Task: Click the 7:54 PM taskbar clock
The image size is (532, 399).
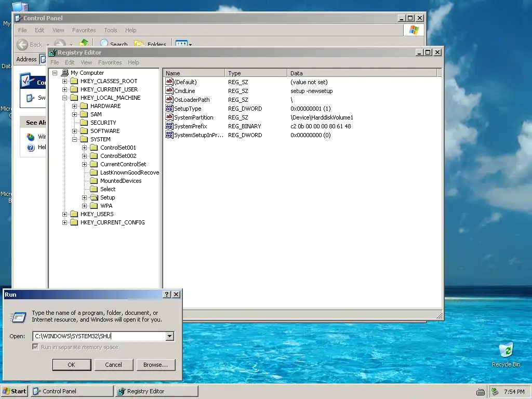Action: click(x=514, y=392)
